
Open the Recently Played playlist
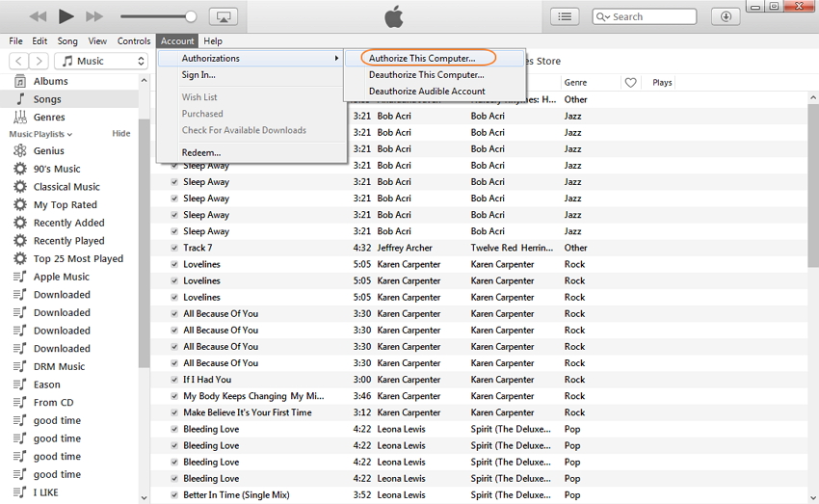pyautogui.click(x=69, y=241)
